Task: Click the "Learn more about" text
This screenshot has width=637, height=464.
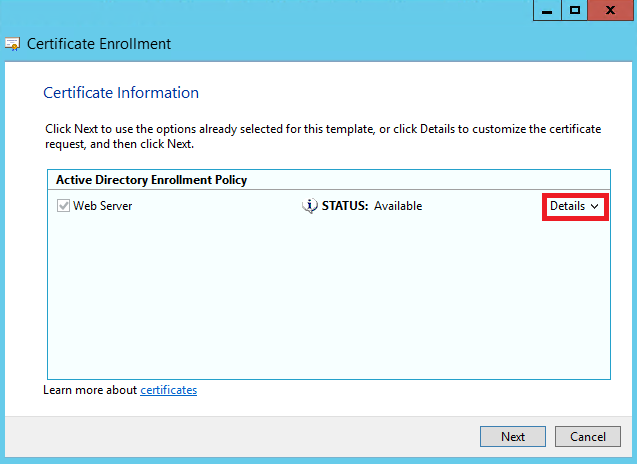Action: [90, 390]
